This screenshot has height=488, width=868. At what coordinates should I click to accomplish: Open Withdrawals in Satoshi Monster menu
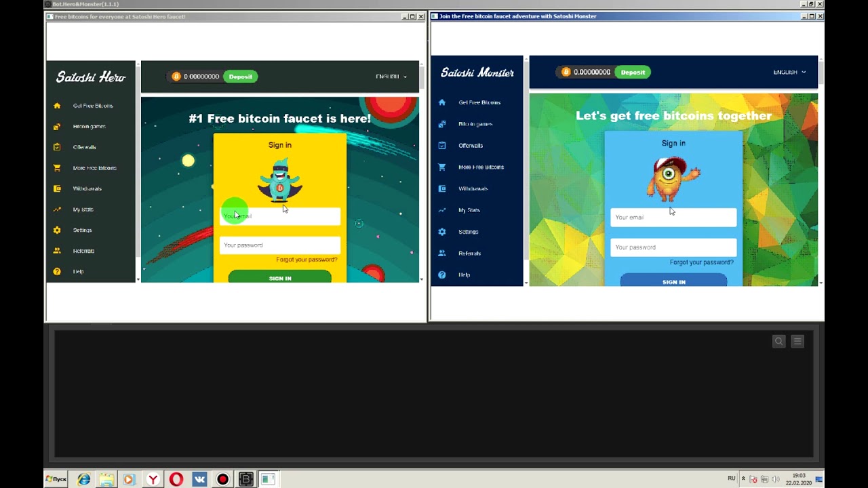[473, 188]
